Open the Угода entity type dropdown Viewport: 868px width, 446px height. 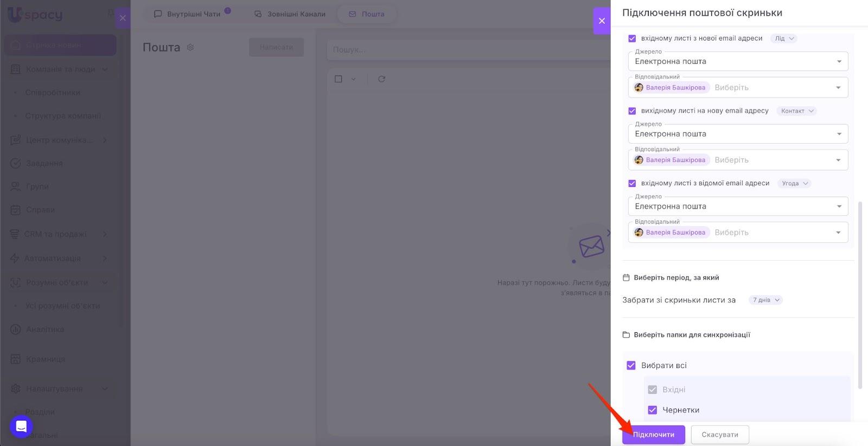coord(795,183)
